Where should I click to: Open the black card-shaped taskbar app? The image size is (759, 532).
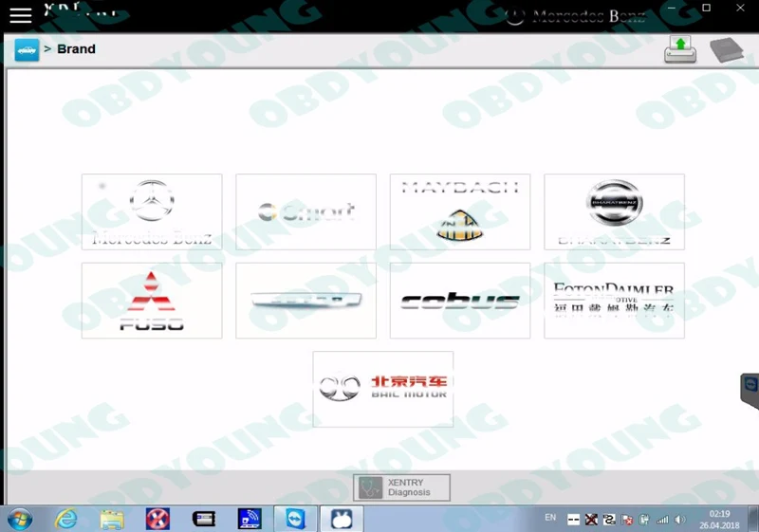[204, 520]
